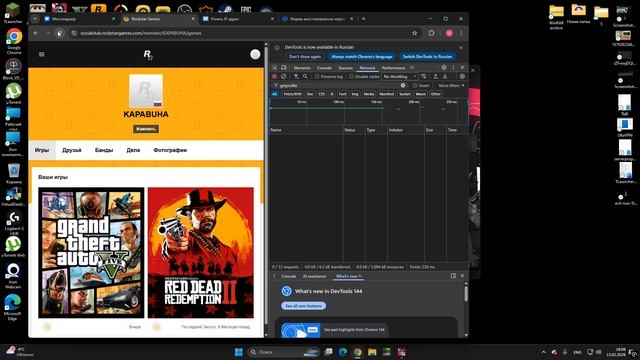Click Switch DevTools to Russian
Viewport: 640px width, 360px height.
pos(427,57)
